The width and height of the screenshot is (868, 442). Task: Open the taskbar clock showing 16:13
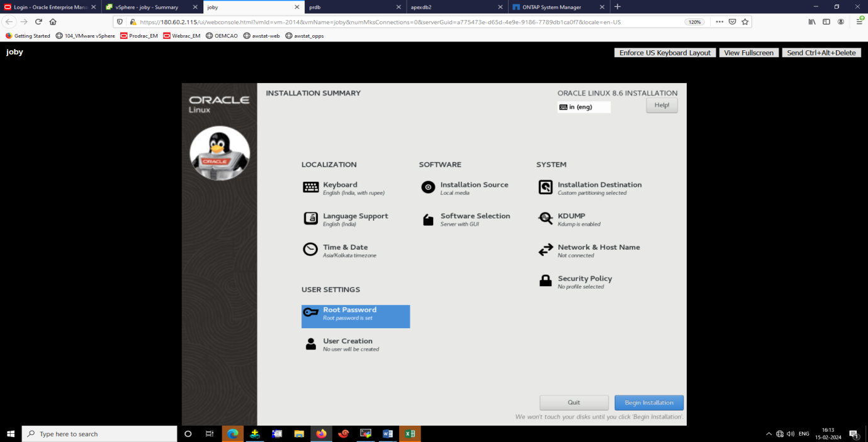(x=827, y=434)
